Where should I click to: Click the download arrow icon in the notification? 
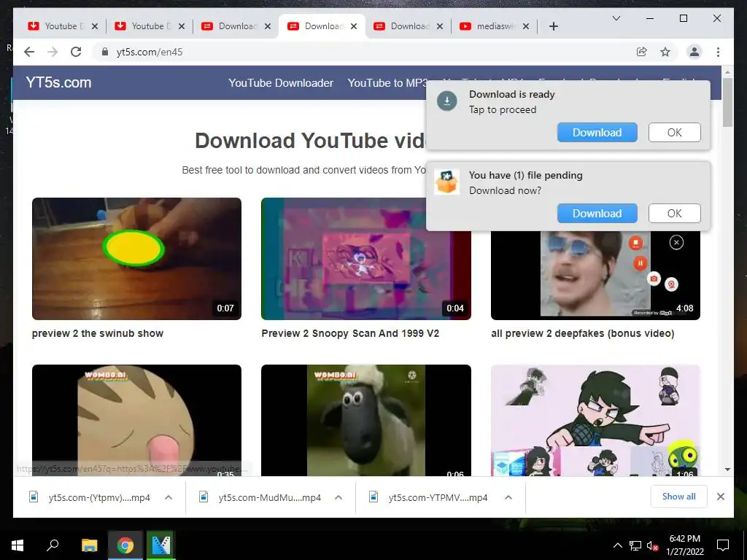447,101
